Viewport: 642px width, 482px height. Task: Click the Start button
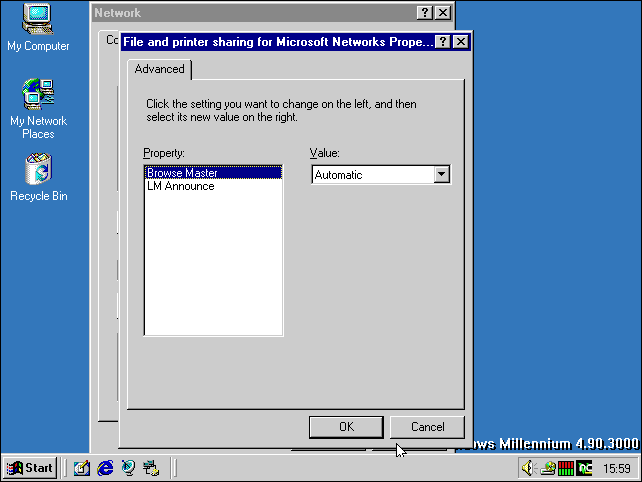coord(29,468)
